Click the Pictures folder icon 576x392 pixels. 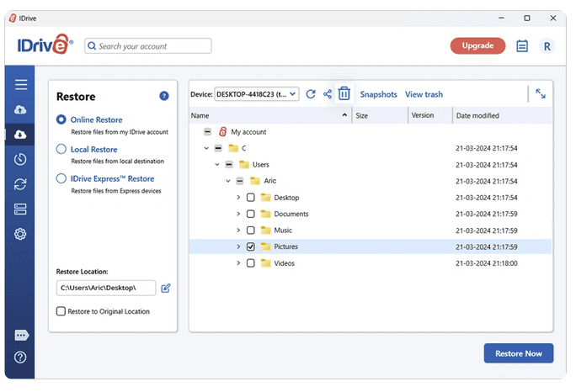(x=265, y=246)
